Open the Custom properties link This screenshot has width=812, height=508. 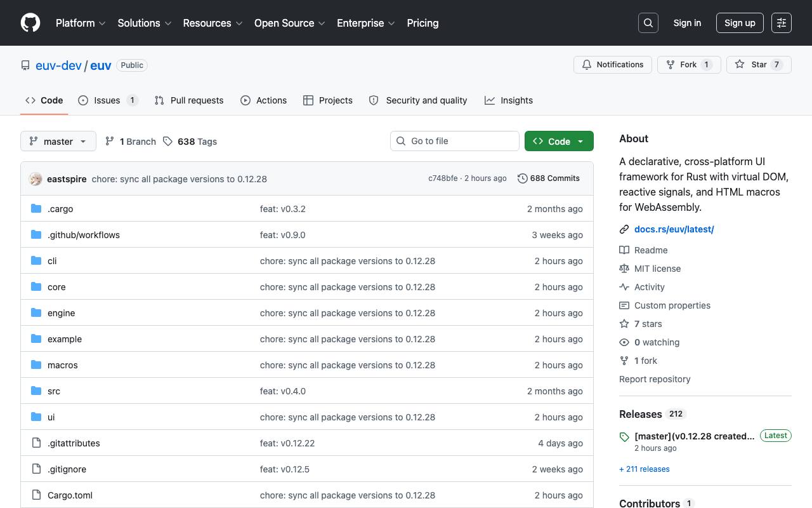[672, 305]
